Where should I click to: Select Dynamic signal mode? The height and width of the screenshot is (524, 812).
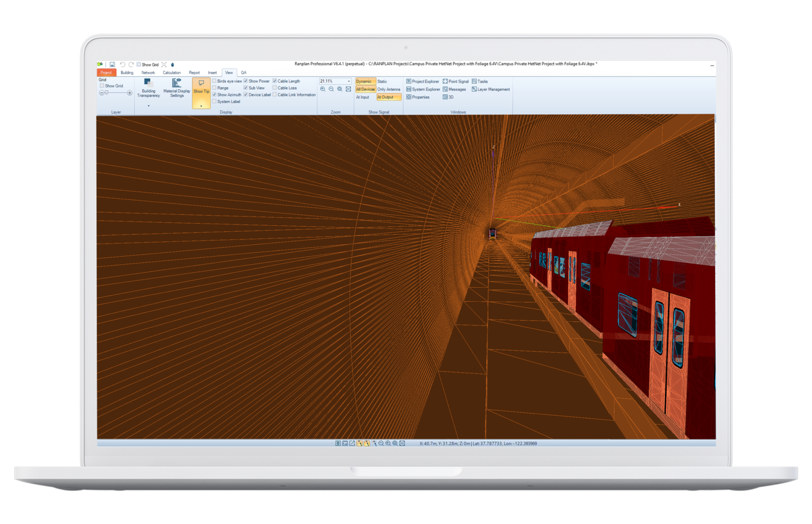[365, 81]
